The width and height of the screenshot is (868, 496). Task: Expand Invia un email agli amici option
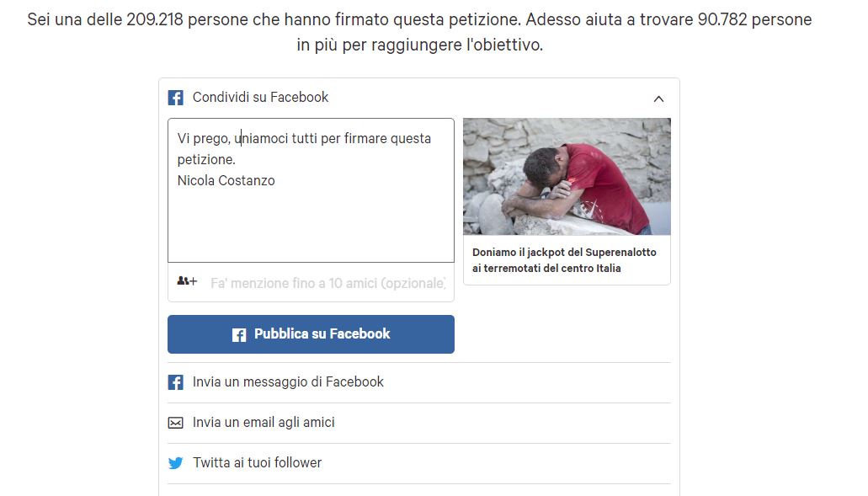(x=419, y=423)
